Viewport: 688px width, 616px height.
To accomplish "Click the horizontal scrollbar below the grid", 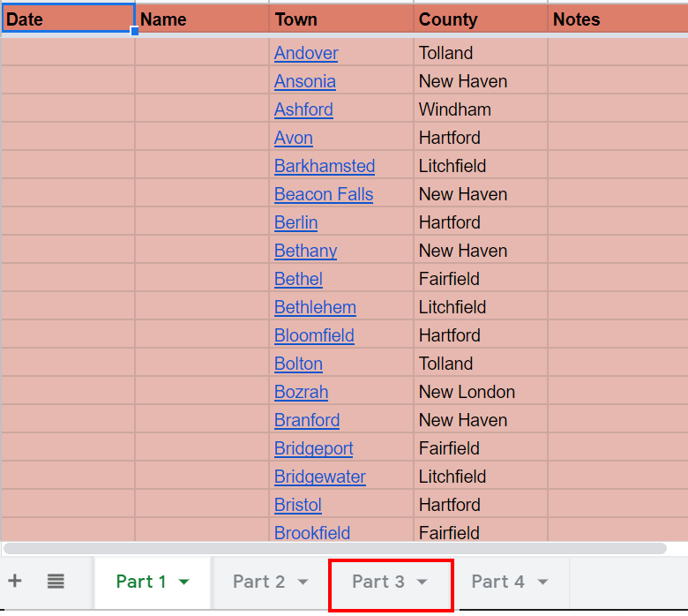I will coord(335,548).
